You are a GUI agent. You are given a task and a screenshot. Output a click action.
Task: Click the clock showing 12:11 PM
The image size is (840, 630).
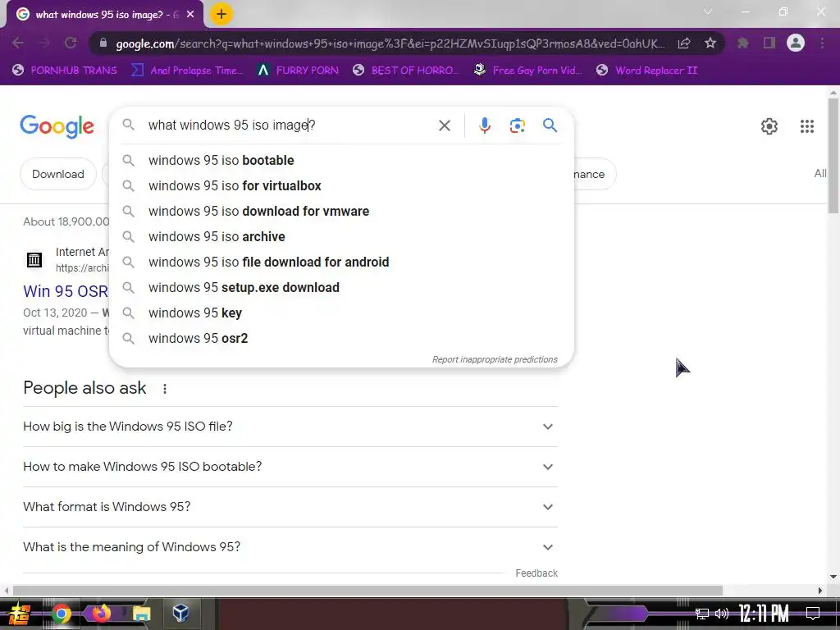(764, 614)
